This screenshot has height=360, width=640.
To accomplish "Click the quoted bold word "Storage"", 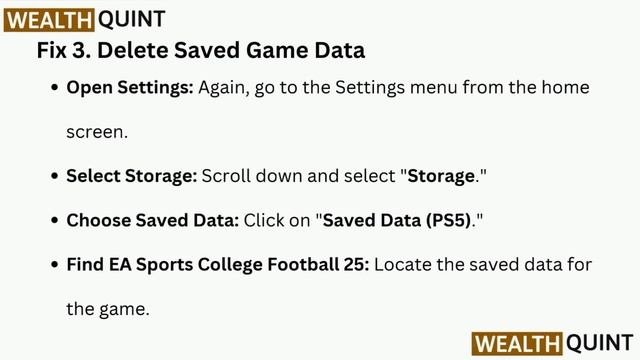I will [441, 176].
